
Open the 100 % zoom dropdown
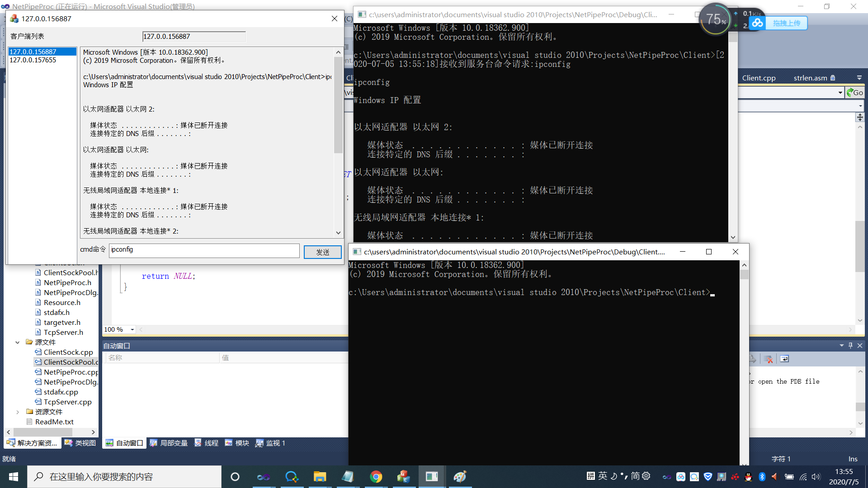coord(132,330)
